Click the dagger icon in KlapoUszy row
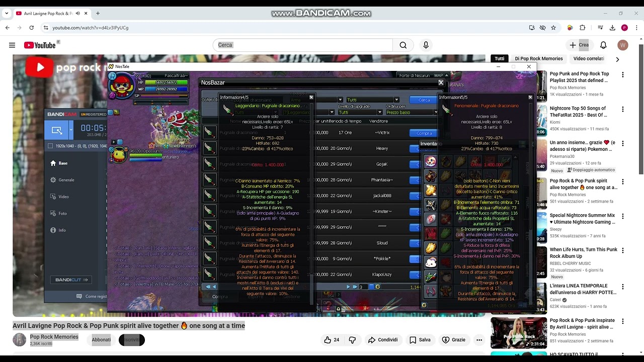 point(209,275)
